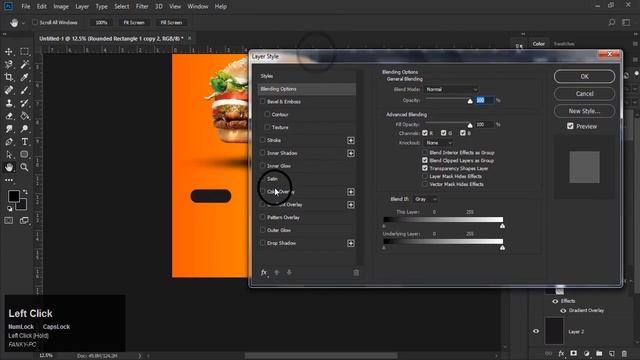Viewport: 640px width, 360px height.
Task: Create new adjustment layer icon
Action: [587, 353]
